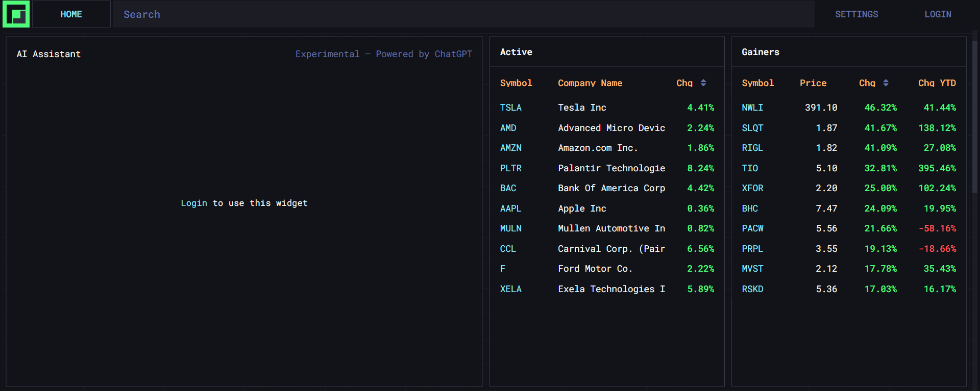The height and width of the screenshot is (391, 980).
Task: Open the AMD symbol link
Action: (x=508, y=128)
